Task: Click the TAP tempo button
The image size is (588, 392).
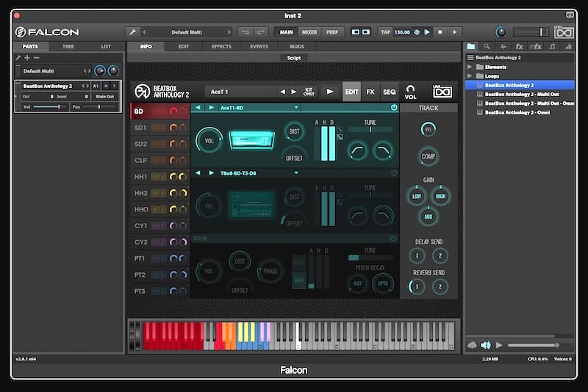Action: coord(385,32)
